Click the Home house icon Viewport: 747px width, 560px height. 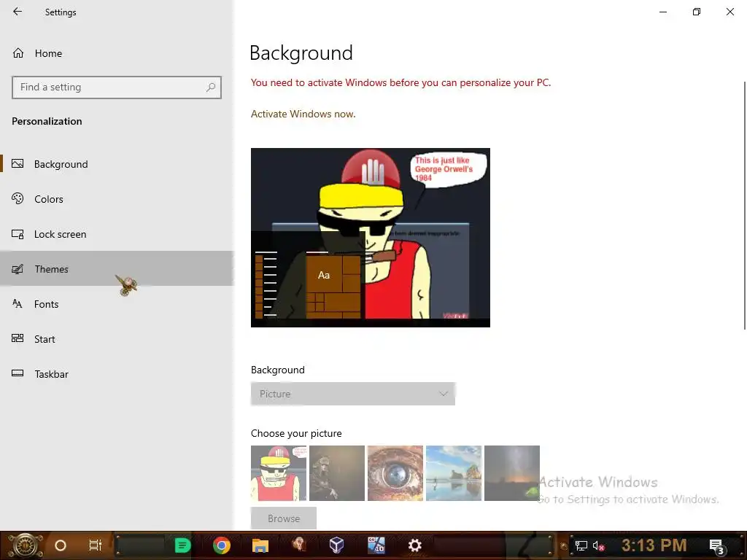click(18, 52)
